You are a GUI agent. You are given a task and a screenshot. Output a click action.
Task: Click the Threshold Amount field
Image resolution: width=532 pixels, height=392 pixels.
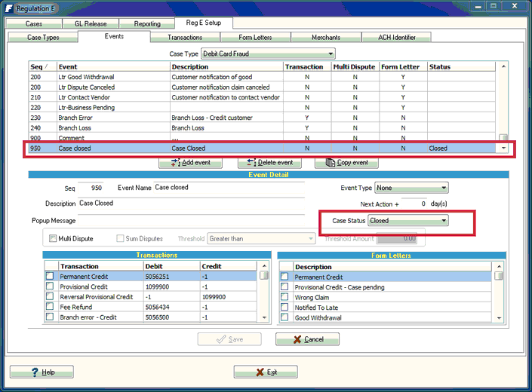point(397,238)
